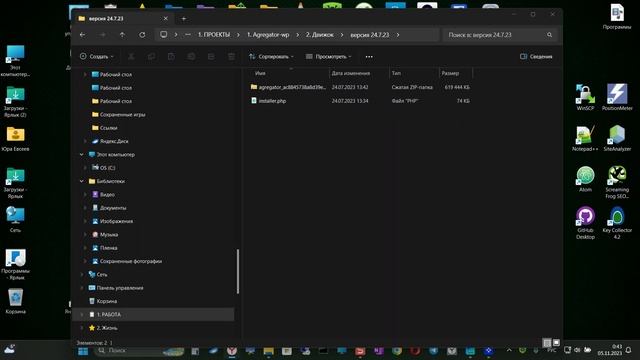This screenshot has width=640, height=360.
Task: Select the Юра Евсеев desktop folder
Action: click(x=16, y=139)
